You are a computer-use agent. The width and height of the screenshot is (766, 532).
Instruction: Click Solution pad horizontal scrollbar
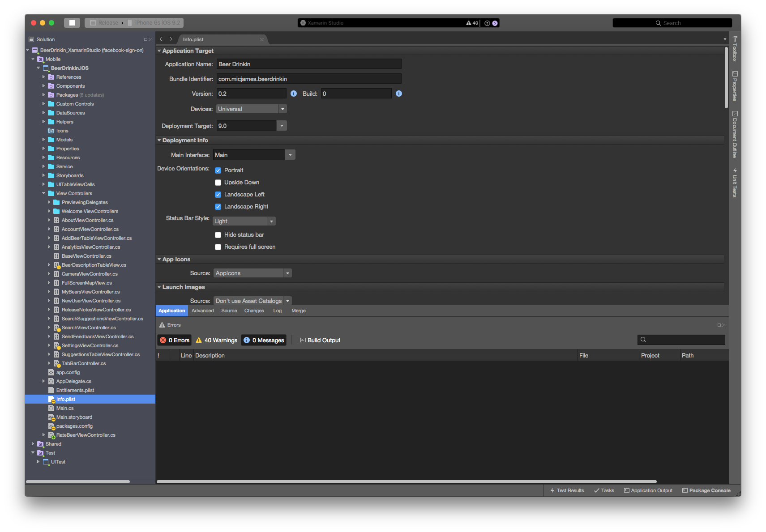click(78, 481)
